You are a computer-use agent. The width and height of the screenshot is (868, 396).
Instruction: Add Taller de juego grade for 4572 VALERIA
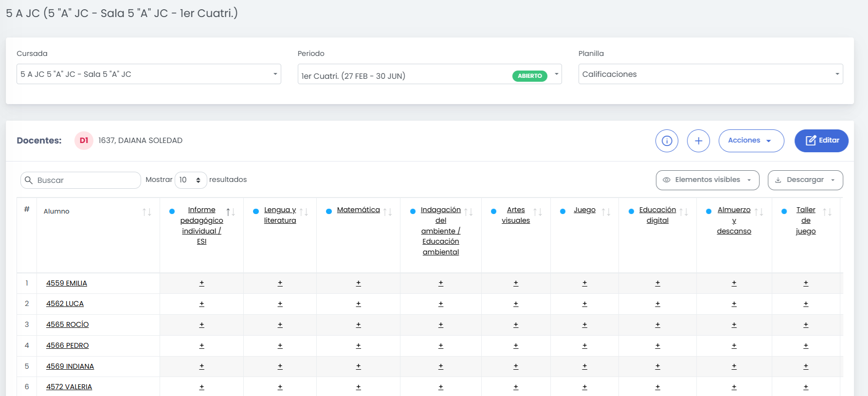coord(806,387)
